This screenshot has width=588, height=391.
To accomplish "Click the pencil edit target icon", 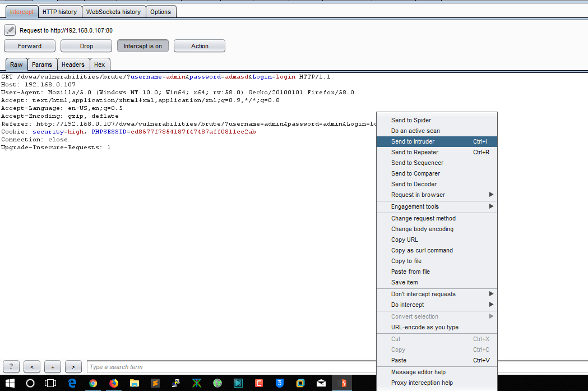I will coord(10,30).
